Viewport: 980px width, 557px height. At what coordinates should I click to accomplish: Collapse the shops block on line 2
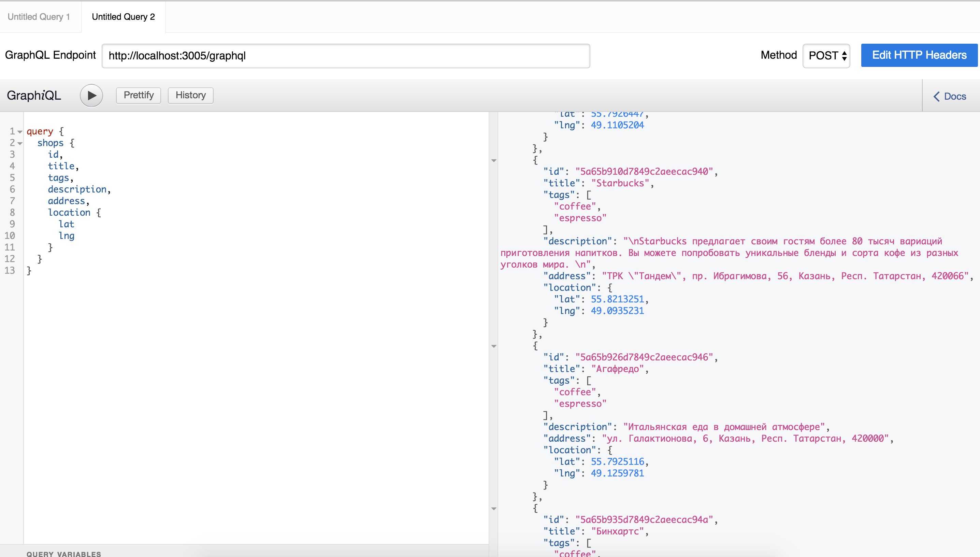pos(20,143)
